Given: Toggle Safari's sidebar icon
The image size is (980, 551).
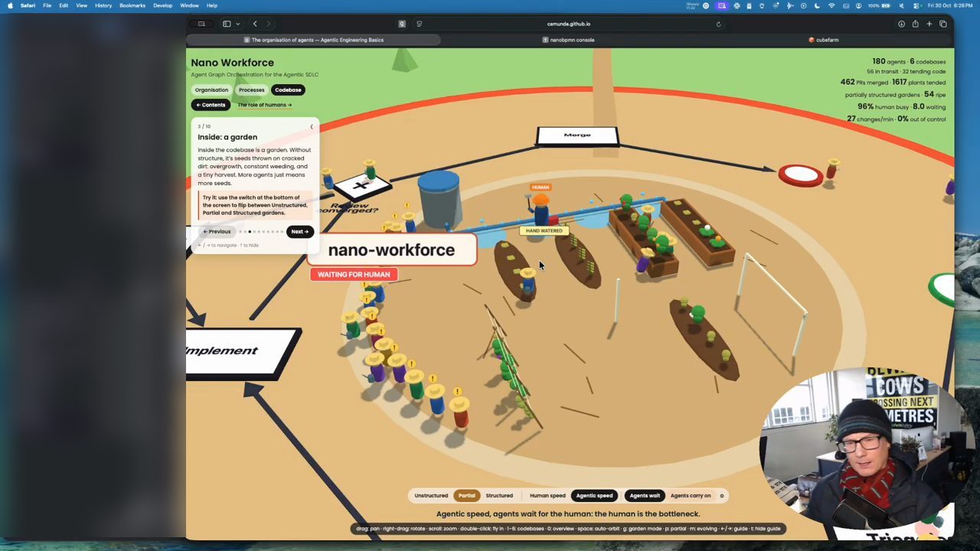Looking at the screenshot, I should coord(227,24).
